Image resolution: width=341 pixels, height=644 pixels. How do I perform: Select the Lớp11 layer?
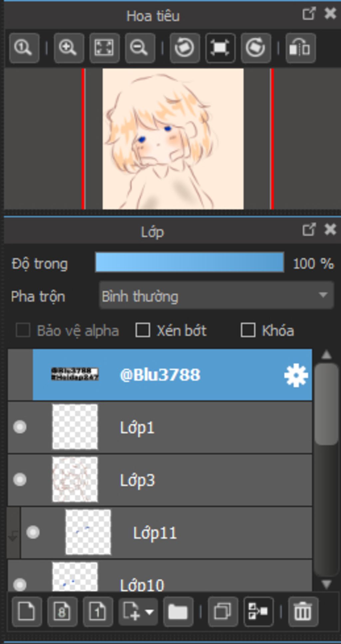pyautogui.click(x=200, y=532)
